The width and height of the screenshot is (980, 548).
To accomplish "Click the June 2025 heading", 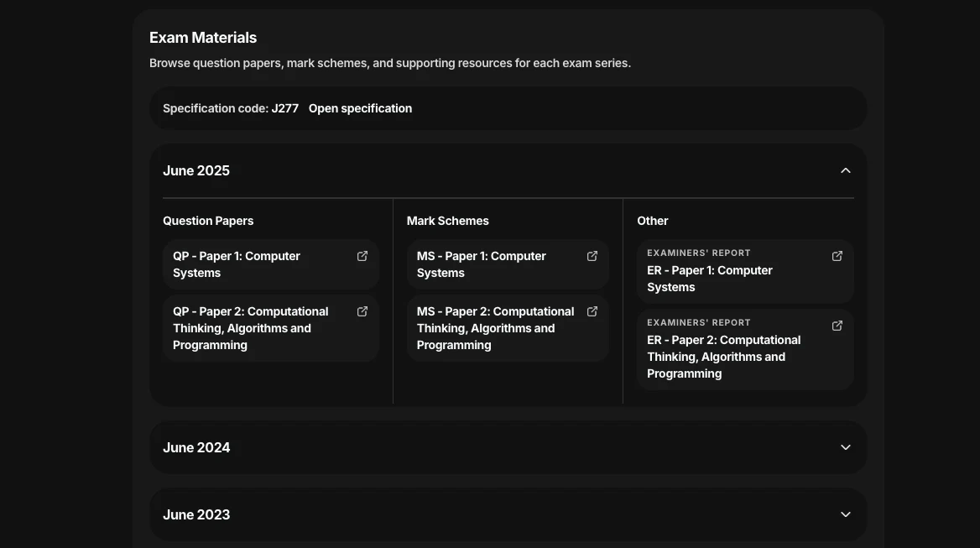I will click(x=196, y=170).
